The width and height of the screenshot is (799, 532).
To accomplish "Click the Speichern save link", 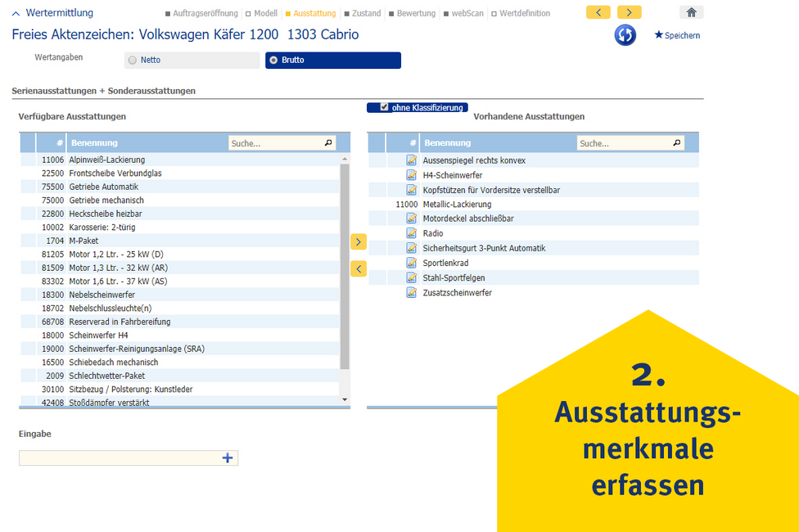I will 677,35.
